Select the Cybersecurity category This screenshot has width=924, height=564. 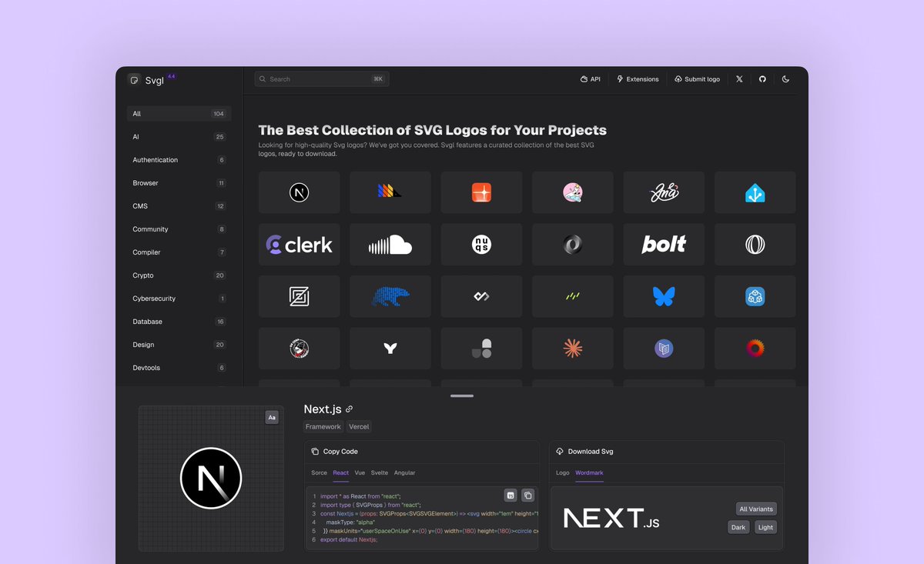tap(179, 299)
